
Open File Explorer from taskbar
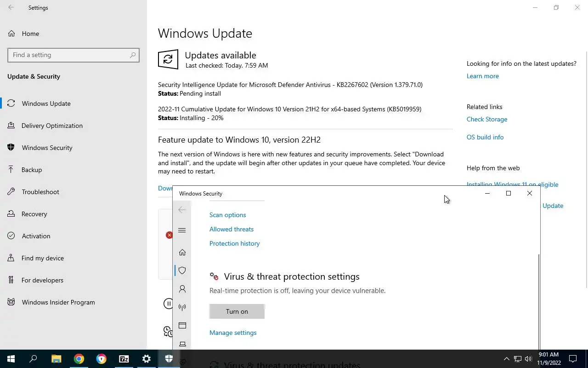point(56,359)
